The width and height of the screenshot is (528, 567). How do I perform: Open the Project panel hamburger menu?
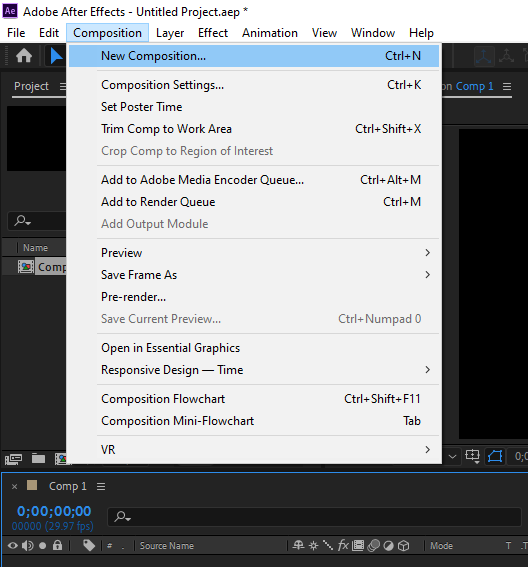click(x=63, y=86)
